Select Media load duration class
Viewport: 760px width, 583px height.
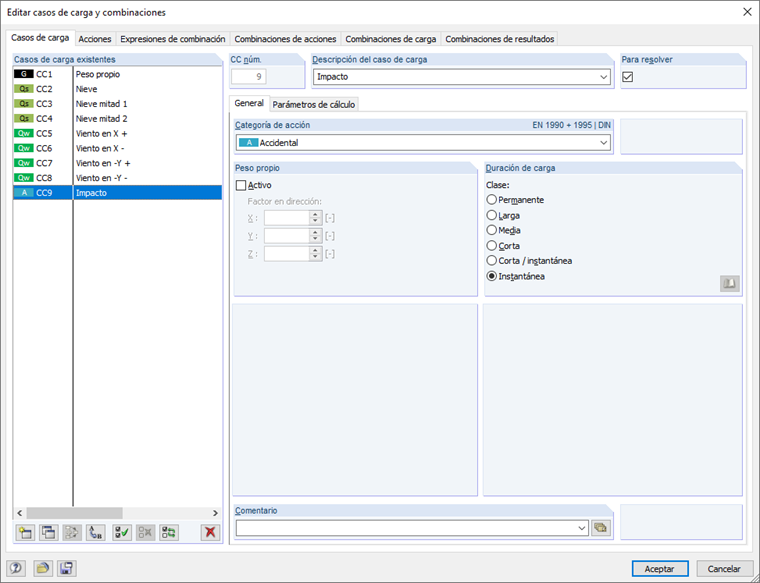(491, 230)
